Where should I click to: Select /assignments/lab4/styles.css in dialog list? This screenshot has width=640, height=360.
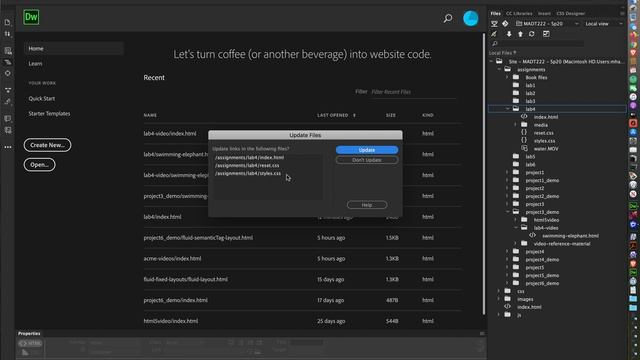[248, 173]
